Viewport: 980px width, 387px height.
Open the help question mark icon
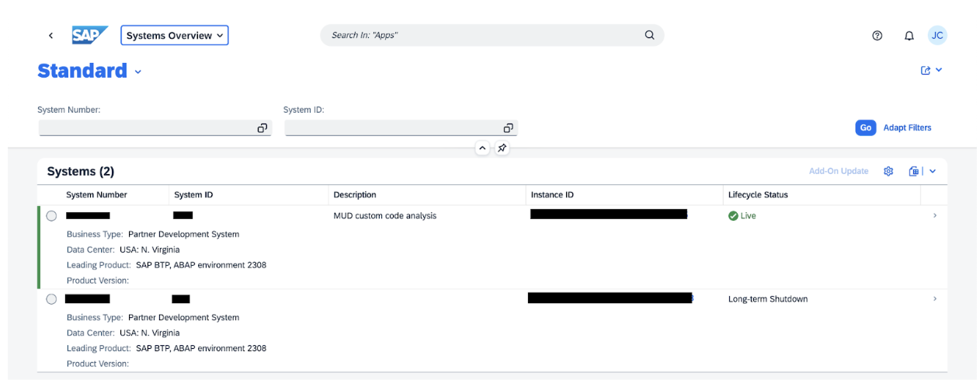tap(877, 36)
